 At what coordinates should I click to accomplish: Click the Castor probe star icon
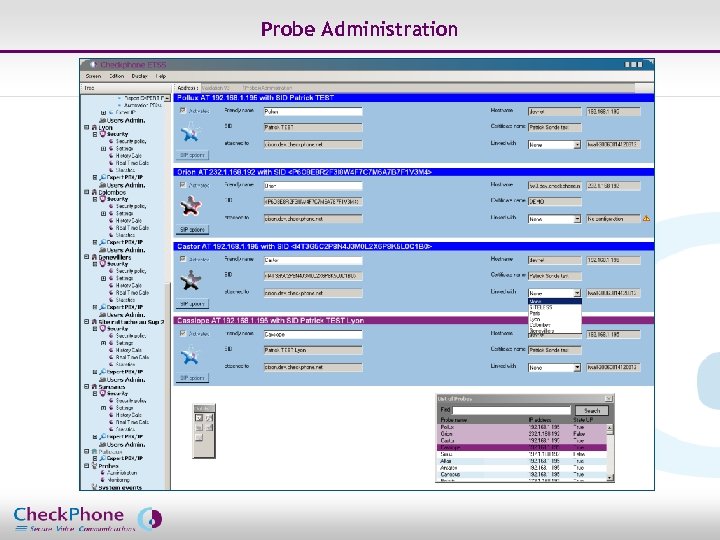(x=190, y=280)
